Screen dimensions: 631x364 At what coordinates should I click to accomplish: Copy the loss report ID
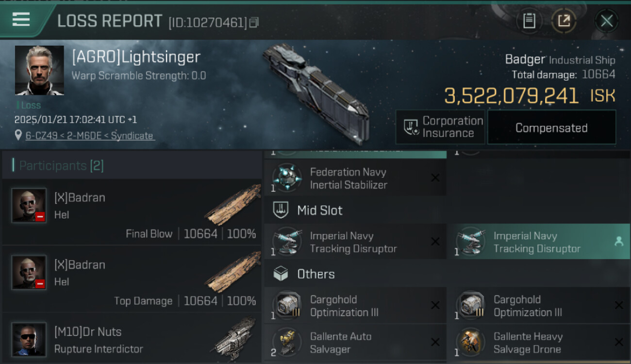(254, 22)
